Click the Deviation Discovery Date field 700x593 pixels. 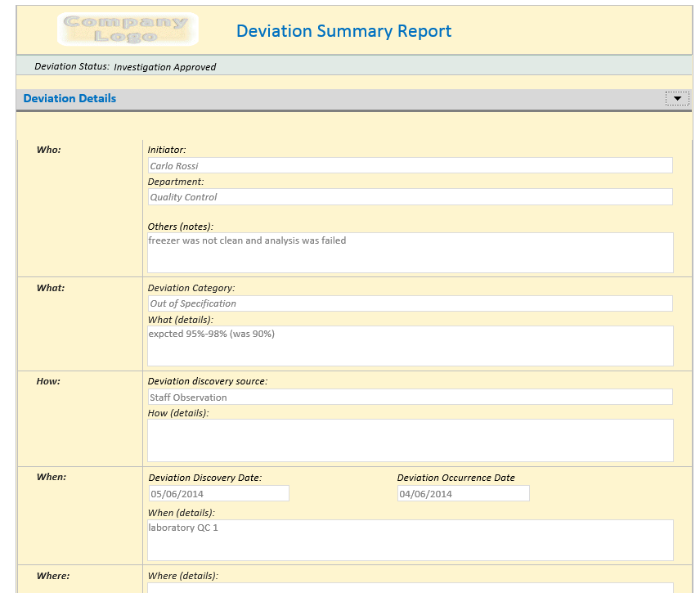(x=219, y=493)
